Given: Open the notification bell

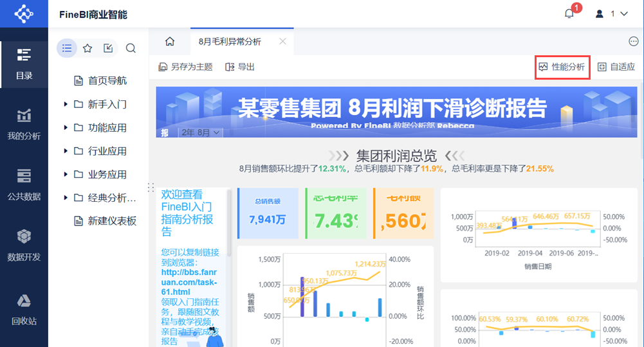Looking at the screenshot, I should point(569,13).
